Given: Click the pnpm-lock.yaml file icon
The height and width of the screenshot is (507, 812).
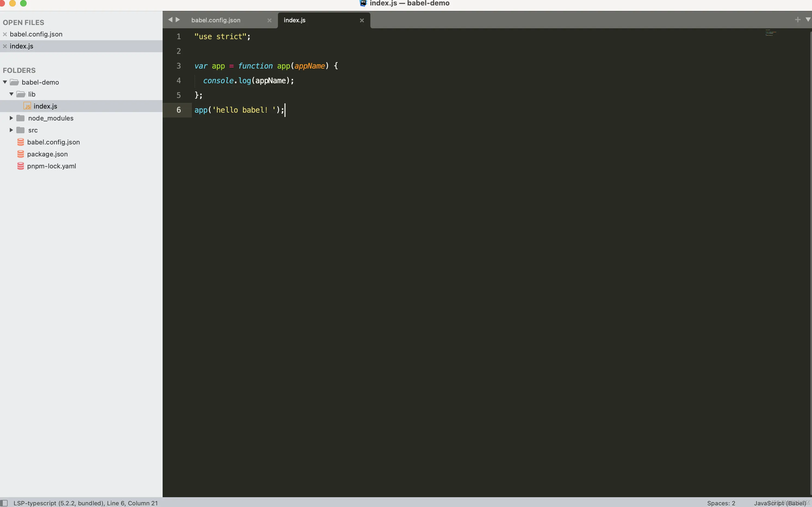Looking at the screenshot, I should [21, 166].
